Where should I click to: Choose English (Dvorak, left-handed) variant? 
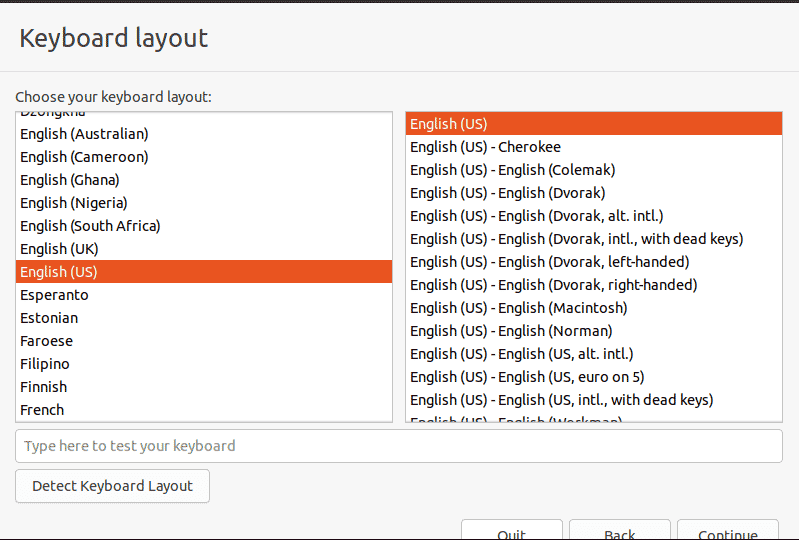click(594, 262)
